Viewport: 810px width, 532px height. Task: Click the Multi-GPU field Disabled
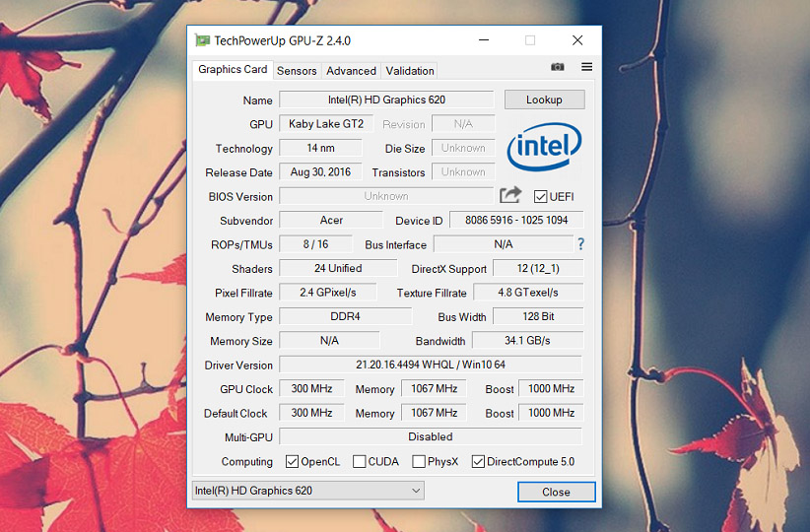tap(431, 437)
